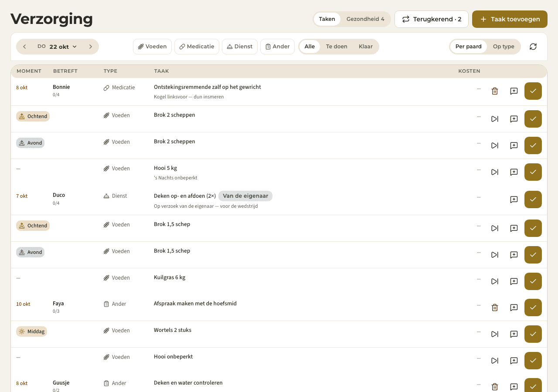Skip the Ochtend Brok 2 scheppen task
The height and width of the screenshot is (392, 558).
pos(495,119)
